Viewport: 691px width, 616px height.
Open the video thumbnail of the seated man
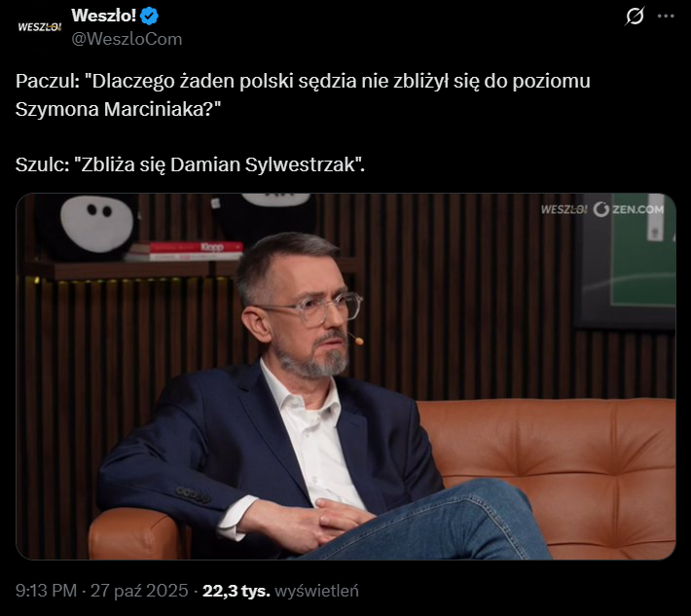(345, 377)
